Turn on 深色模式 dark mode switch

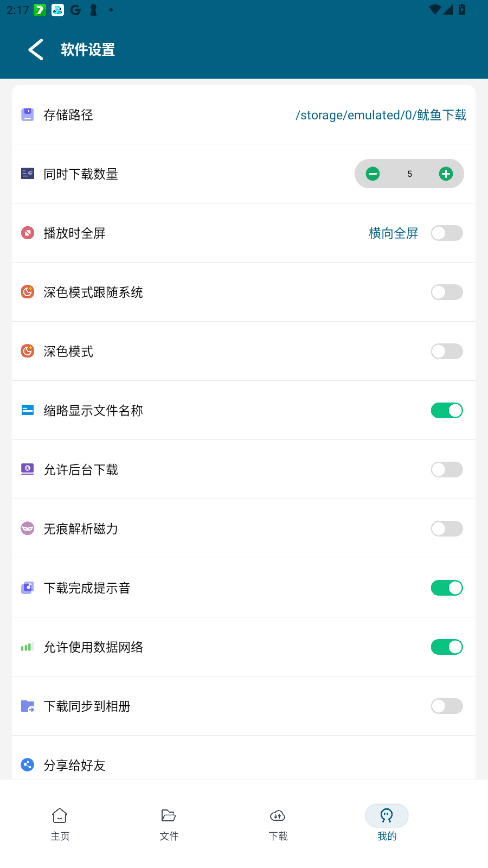(447, 352)
